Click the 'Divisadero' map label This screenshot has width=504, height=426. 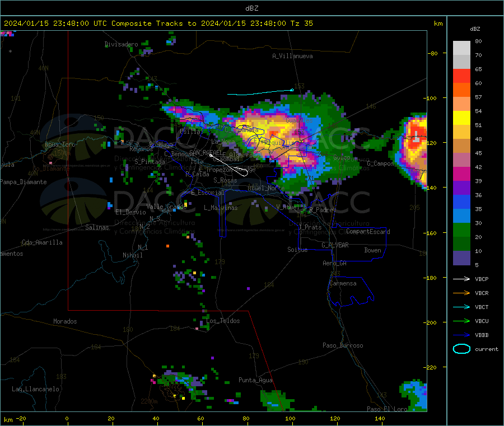[121, 44]
